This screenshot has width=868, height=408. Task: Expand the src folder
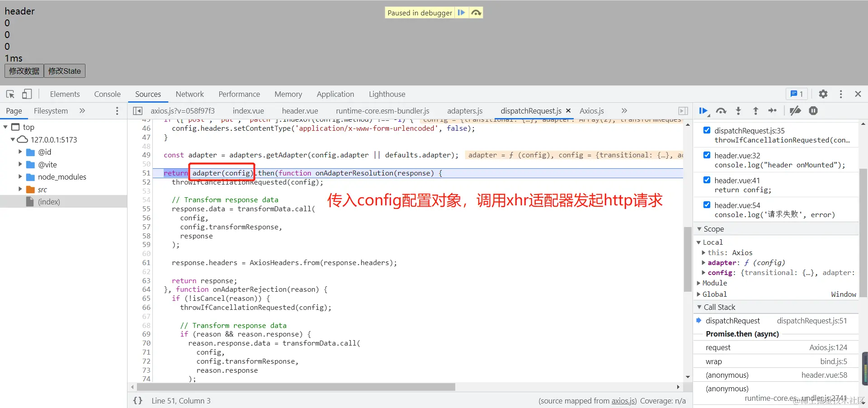point(20,189)
